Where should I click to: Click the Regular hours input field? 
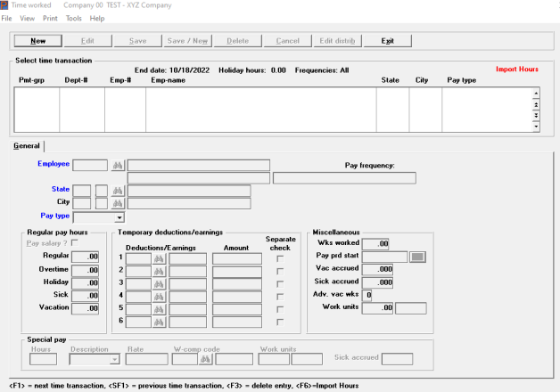click(86, 257)
